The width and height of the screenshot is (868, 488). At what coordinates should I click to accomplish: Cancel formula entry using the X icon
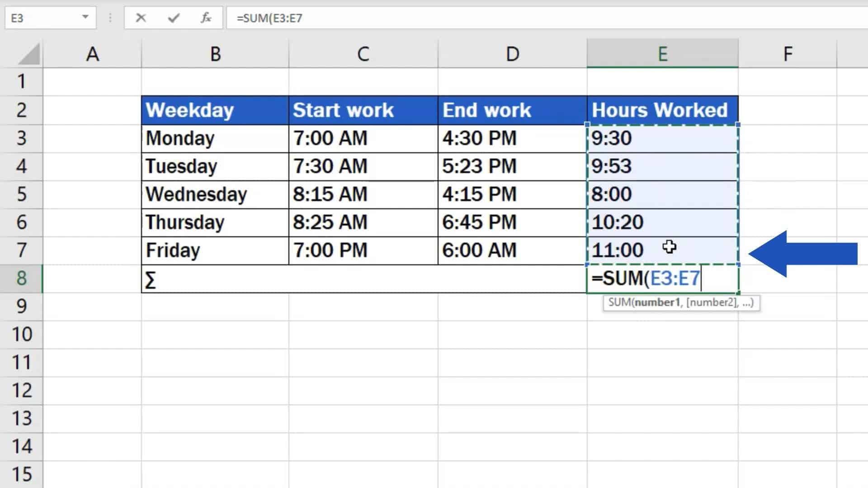(x=141, y=18)
